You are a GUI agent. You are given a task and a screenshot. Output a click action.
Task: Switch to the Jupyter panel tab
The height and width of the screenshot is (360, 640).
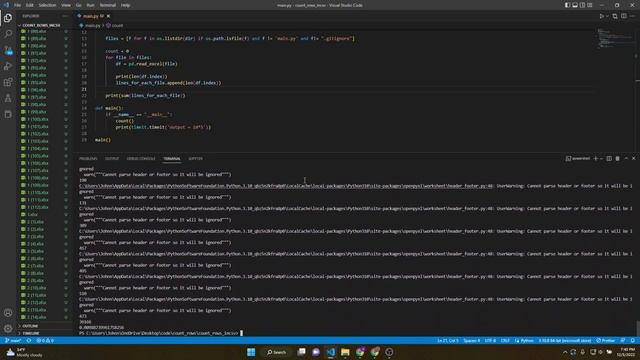pyautogui.click(x=195, y=158)
